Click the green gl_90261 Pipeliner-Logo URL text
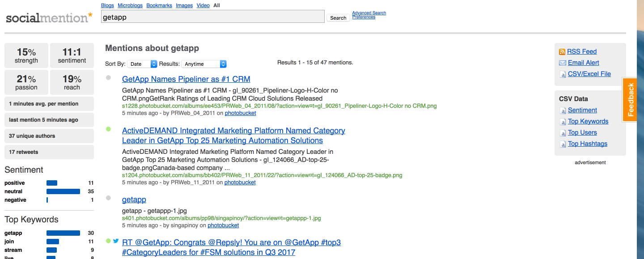Viewport: 644px width, 259px height. click(280, 106)
